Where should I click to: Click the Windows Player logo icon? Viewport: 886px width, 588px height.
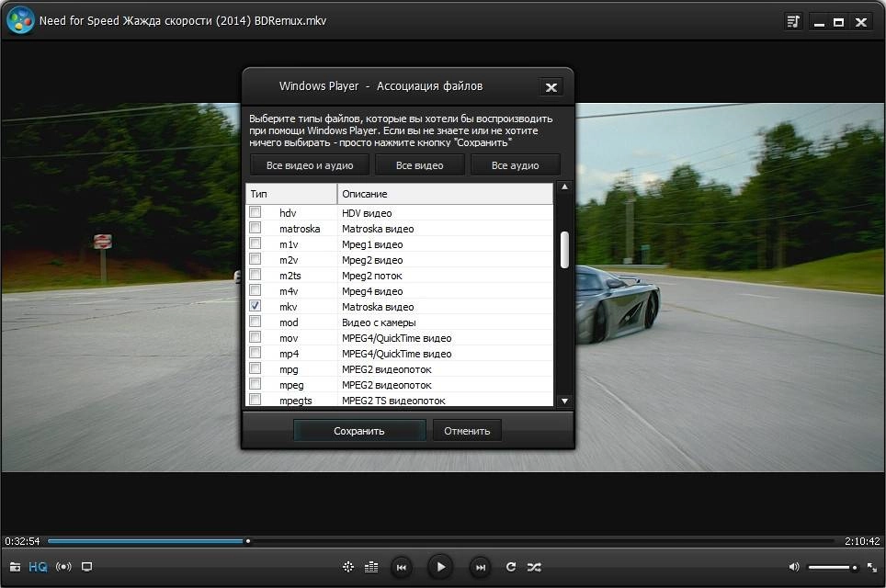tap(20, 20)
